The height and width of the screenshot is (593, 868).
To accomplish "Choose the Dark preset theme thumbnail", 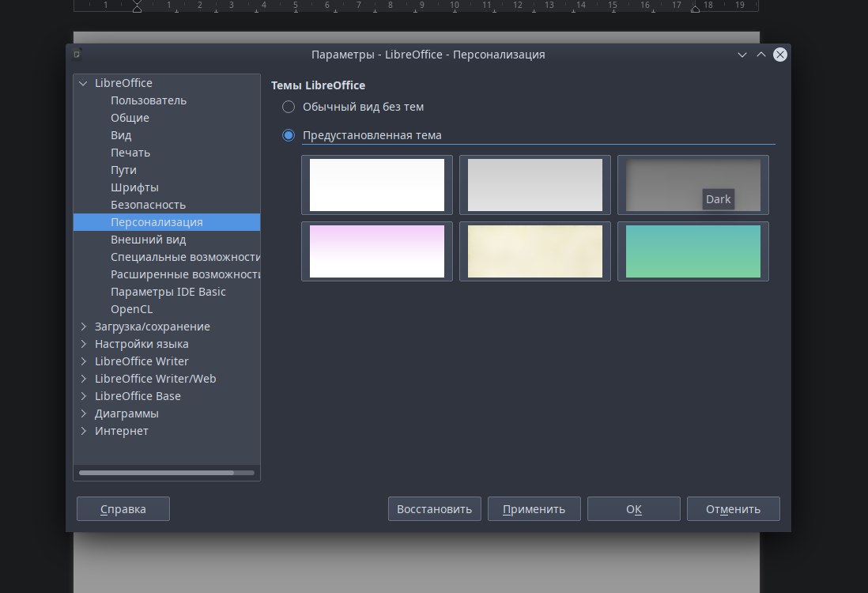I will [693, 185].
